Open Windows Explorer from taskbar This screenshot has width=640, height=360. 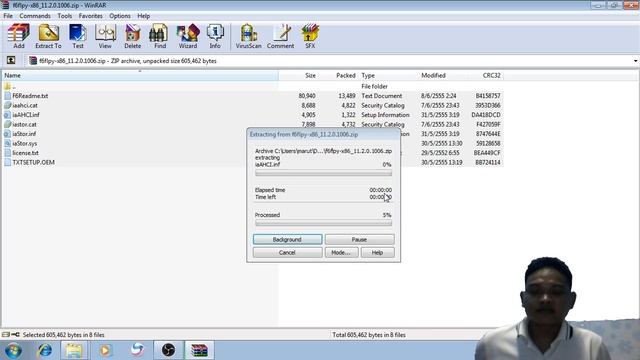point(74,350)
